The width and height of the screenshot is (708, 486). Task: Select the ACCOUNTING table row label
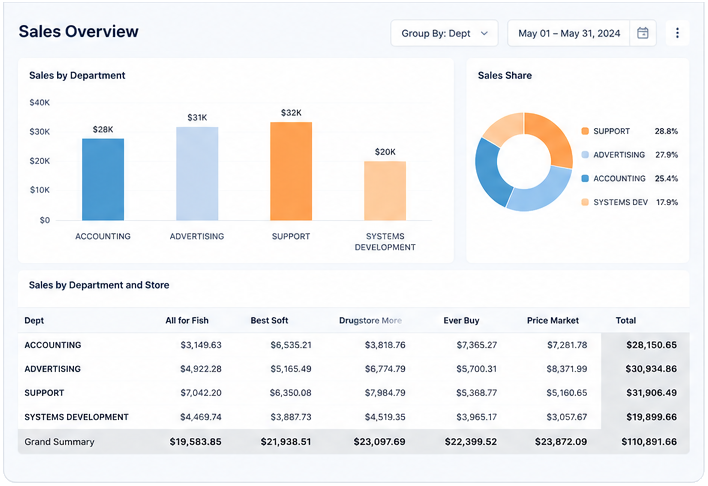[53, 345]
